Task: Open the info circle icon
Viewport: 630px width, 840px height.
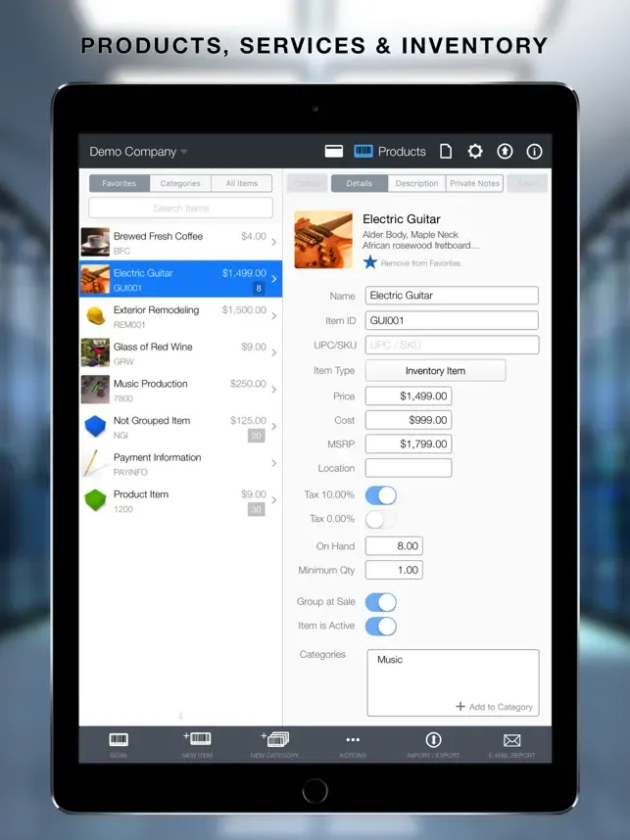Action: [534, 152]
